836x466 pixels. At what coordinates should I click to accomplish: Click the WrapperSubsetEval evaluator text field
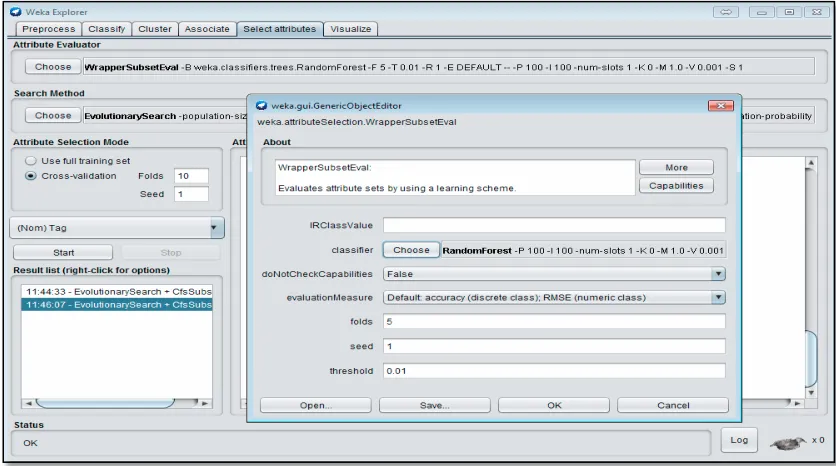(x=448, y=67)
